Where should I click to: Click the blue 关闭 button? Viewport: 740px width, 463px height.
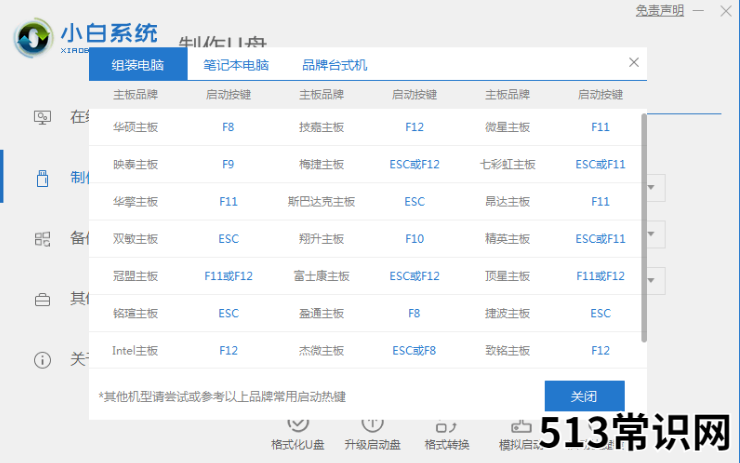click(584, 396)
